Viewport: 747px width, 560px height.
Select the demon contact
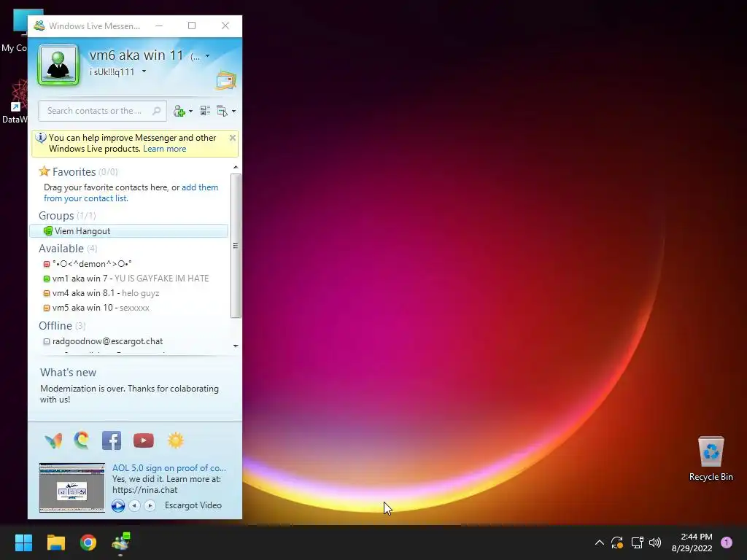tap(92, 264)
